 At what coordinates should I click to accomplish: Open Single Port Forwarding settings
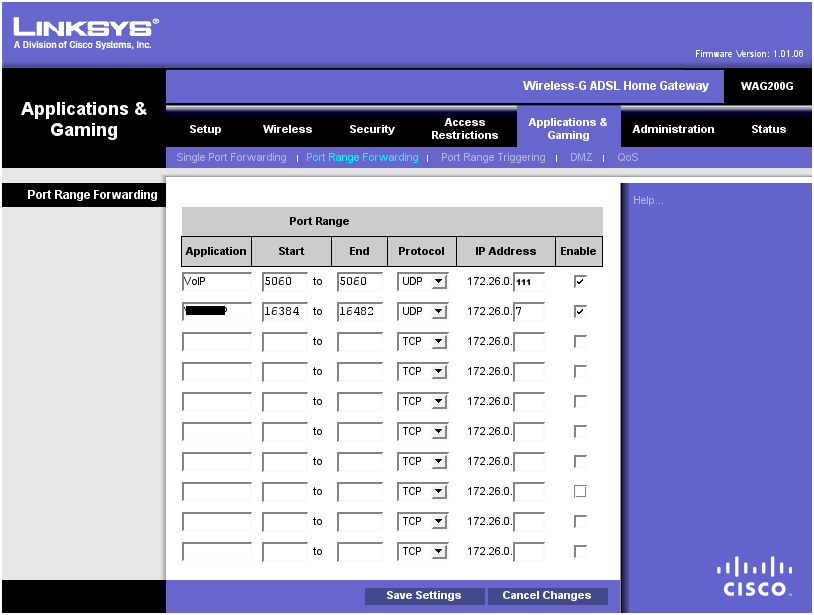[x=231, y=157]
